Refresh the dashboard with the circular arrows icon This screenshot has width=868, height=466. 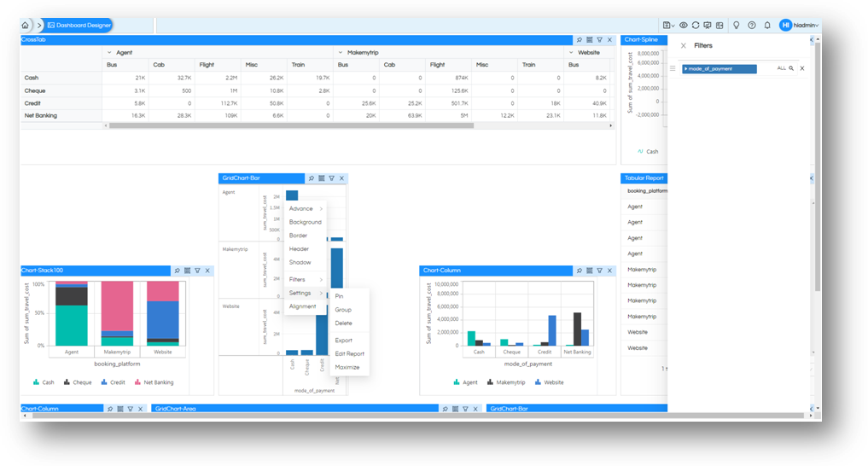click(696, 25)
